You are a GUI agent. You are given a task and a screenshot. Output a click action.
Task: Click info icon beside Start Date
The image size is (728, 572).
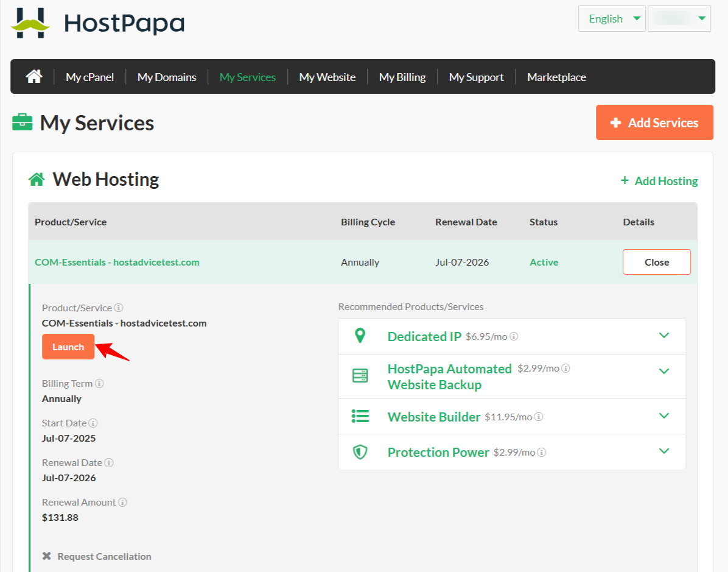coord(93,423)
